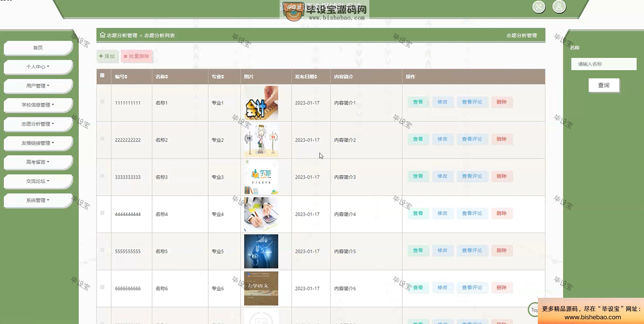The image size is (644, 324).
Task: Check the row 1111111111 checkbox
Action: tap(102, 102)
